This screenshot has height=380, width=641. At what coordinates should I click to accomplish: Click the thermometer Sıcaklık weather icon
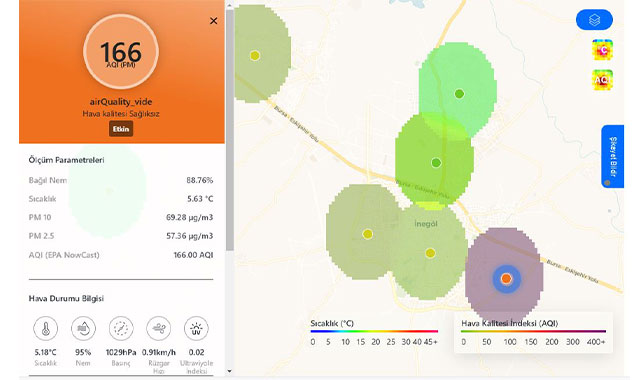45,328
